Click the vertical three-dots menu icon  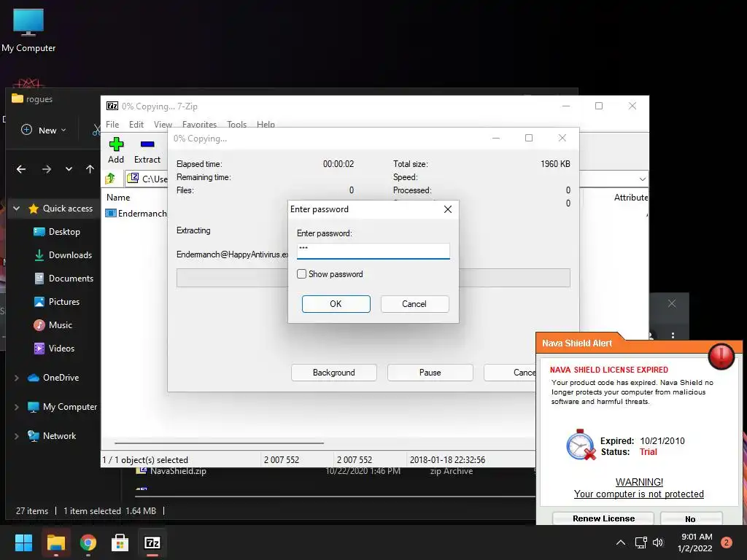tap(673, 335)
